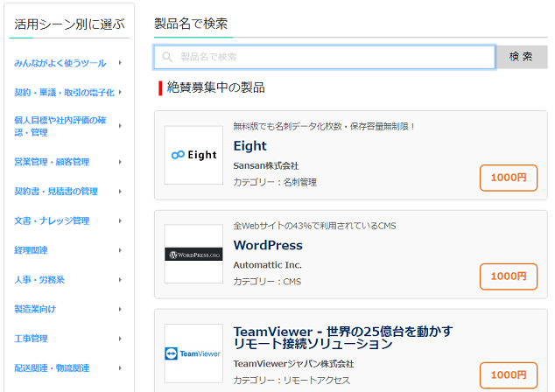Image resolution: width=555 pixels, height=392 pixels.
Task: Select the 製品名で検索 tab heading
Action: pyautogui.click(x=191, y=24)
